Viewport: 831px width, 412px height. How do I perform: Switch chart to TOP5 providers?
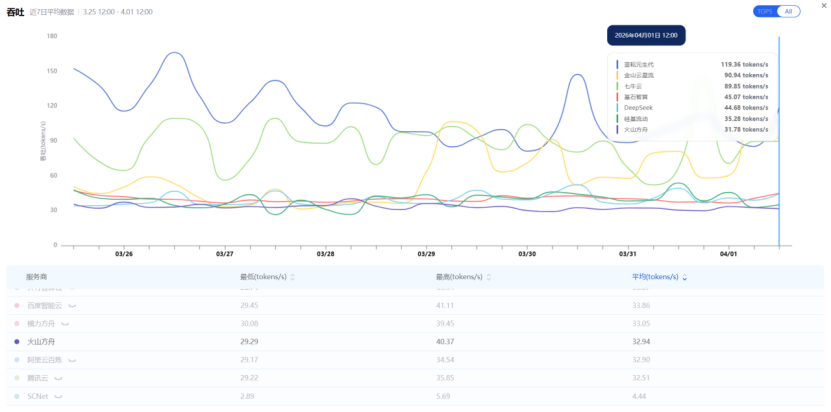(x=764, y=11)
